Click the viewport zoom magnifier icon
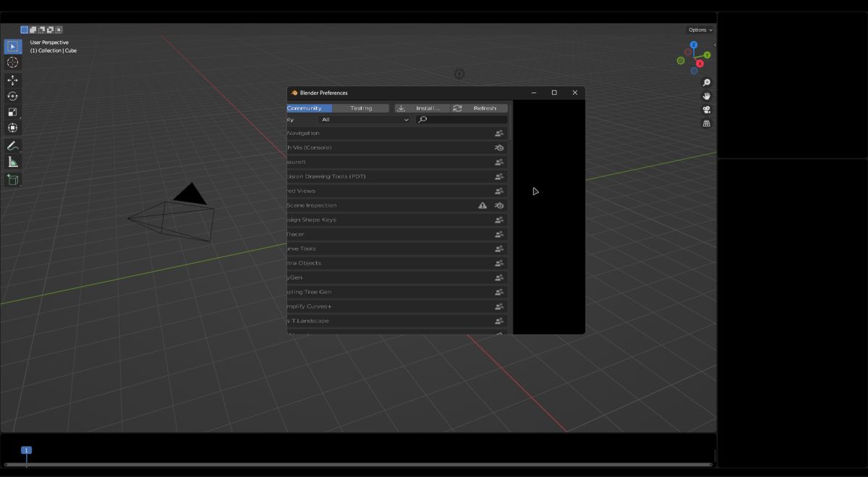Viewport: 868px width, 477px height. coord(707,82)
